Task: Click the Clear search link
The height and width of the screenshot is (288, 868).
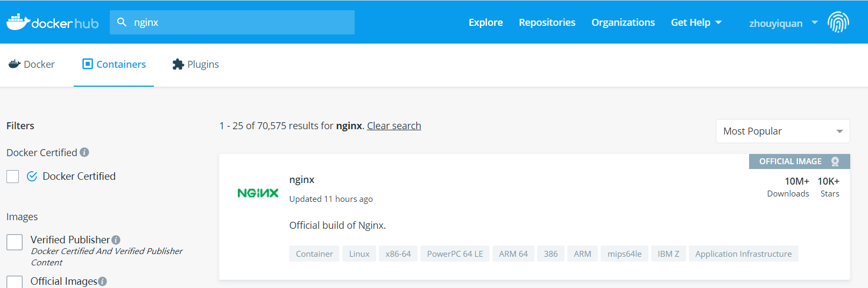Action: (394, 126)
